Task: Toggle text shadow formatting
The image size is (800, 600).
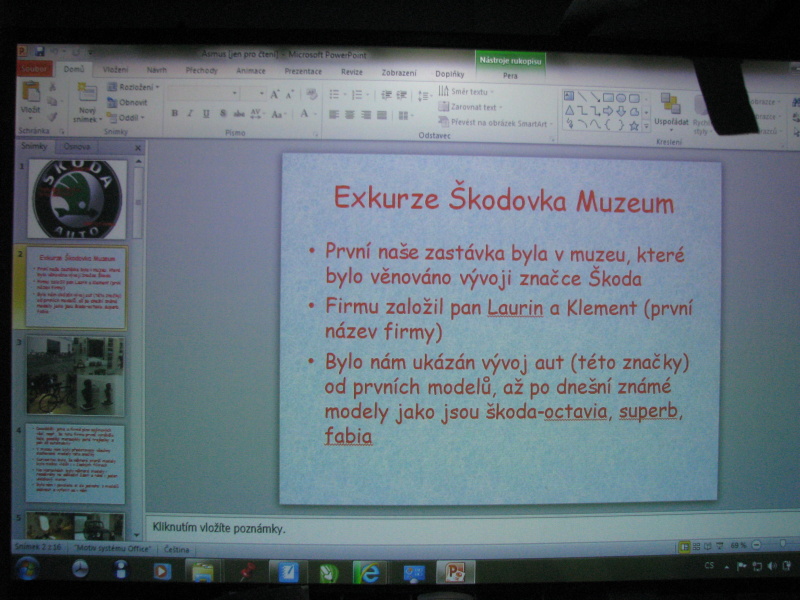Action: 222,114
